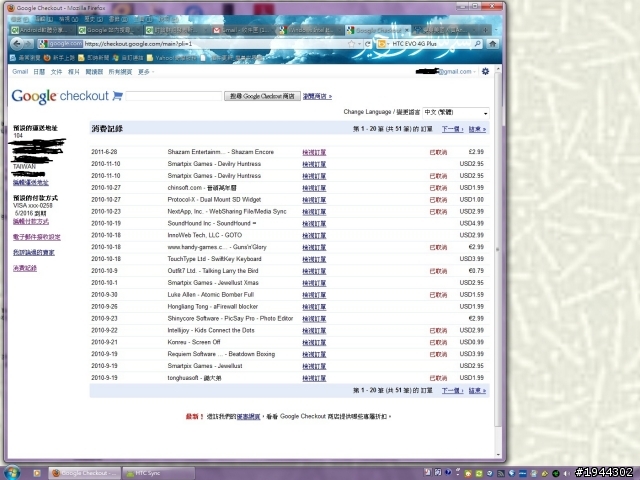Click the media player quick launch icon

tap(37, 473)
